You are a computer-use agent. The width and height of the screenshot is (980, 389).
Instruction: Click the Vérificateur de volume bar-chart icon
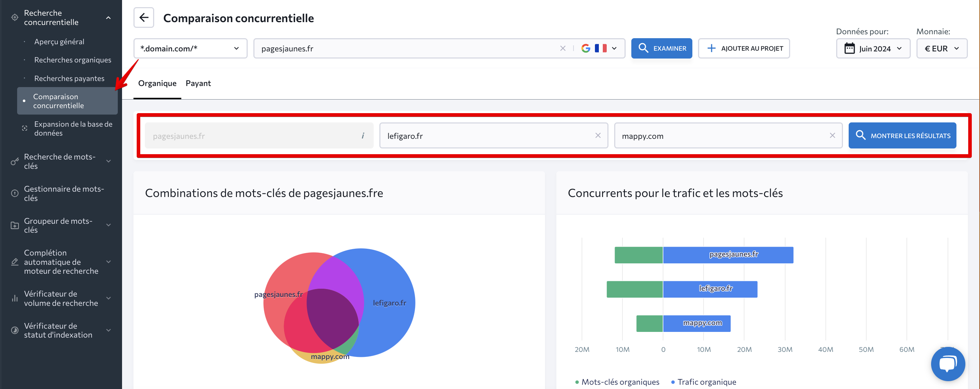point(15,298)
